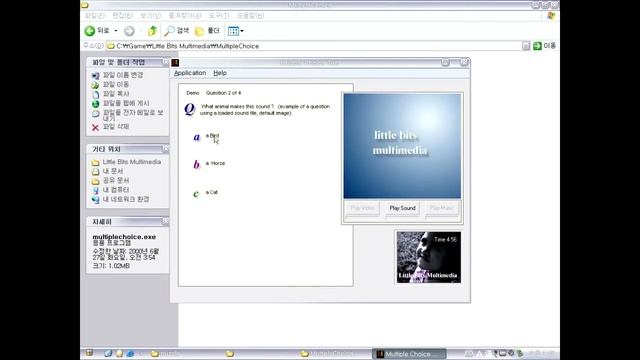640x360 pixels.
Task: Choose answer text "a Bird"
Action: coord(212,136)
